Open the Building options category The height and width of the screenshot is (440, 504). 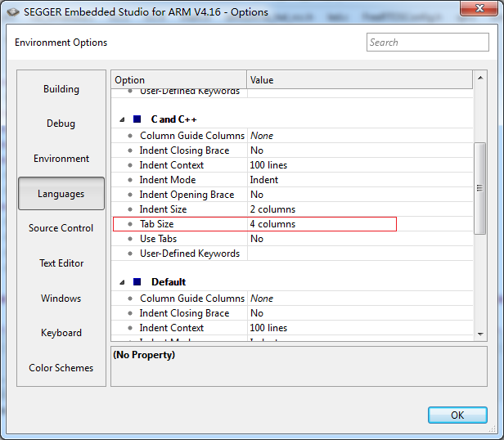click(61, 89)
